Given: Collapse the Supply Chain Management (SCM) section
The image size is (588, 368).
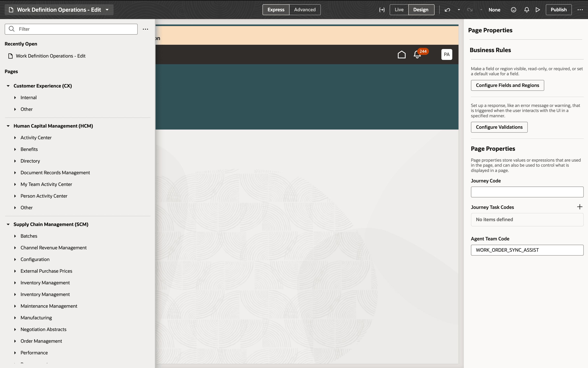Looking at the screenshot, I should pyautogui.click(x=8, y=224).
